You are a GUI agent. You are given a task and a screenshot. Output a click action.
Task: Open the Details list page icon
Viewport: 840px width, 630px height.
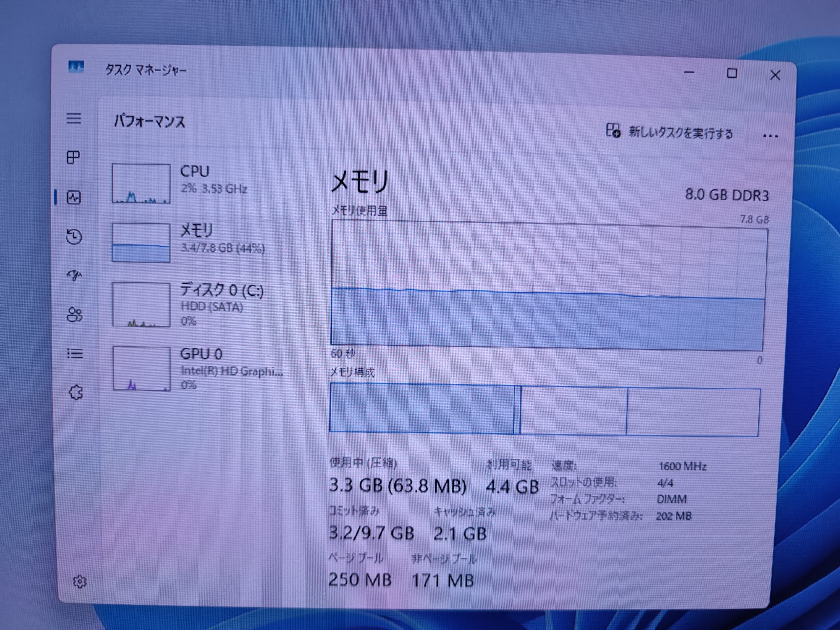pyautogui.click(x=75, y=353)
